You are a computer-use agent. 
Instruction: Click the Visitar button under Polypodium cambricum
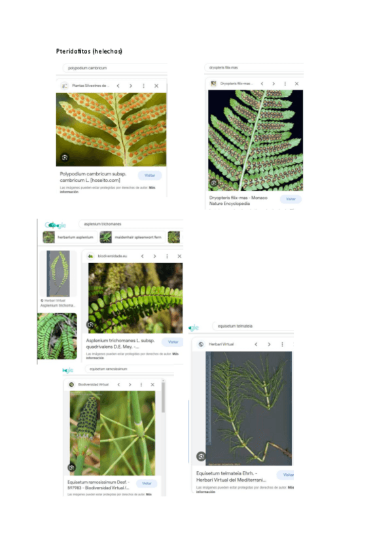[150, 175]
